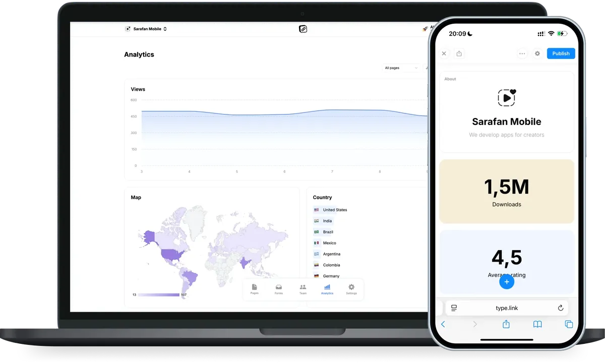
Task: Tap the Sarafan Mobile title on phone
Action: [x=507, y=122]
